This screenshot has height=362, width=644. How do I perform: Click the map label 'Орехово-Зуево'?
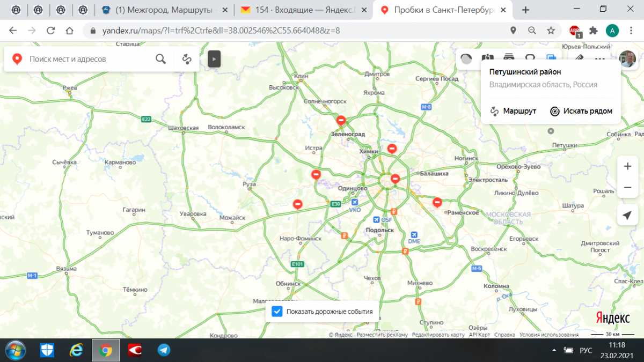coord(518,167)
